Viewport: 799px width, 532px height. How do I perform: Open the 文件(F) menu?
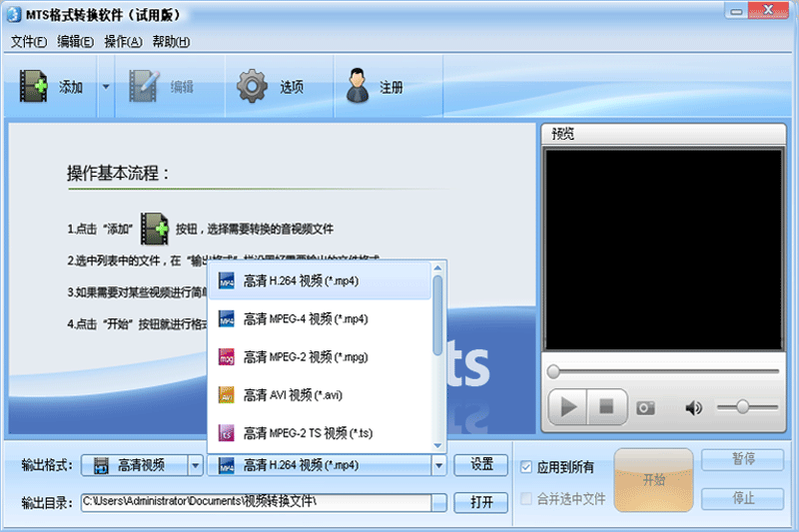[29, 42]
